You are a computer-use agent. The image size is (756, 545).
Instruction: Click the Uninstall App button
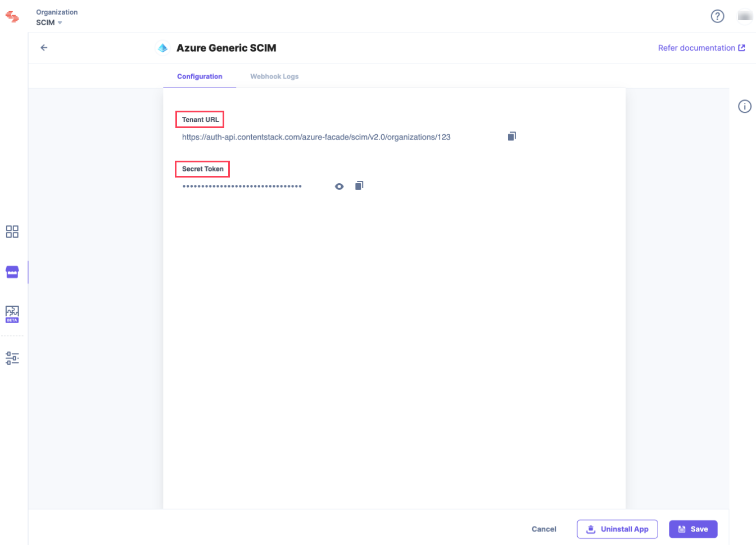pyautogui.click(x=617, y=529)
